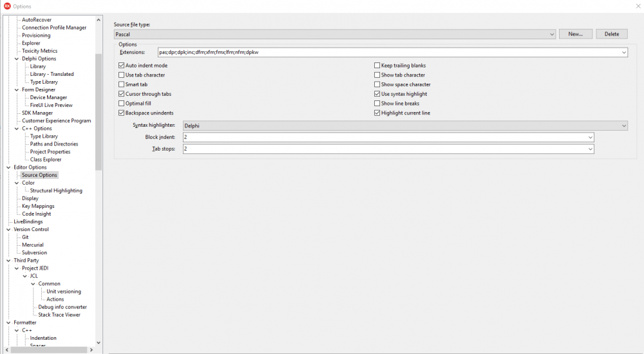
Task: Open Structural Highlighting page
Action: pos(56,191)
